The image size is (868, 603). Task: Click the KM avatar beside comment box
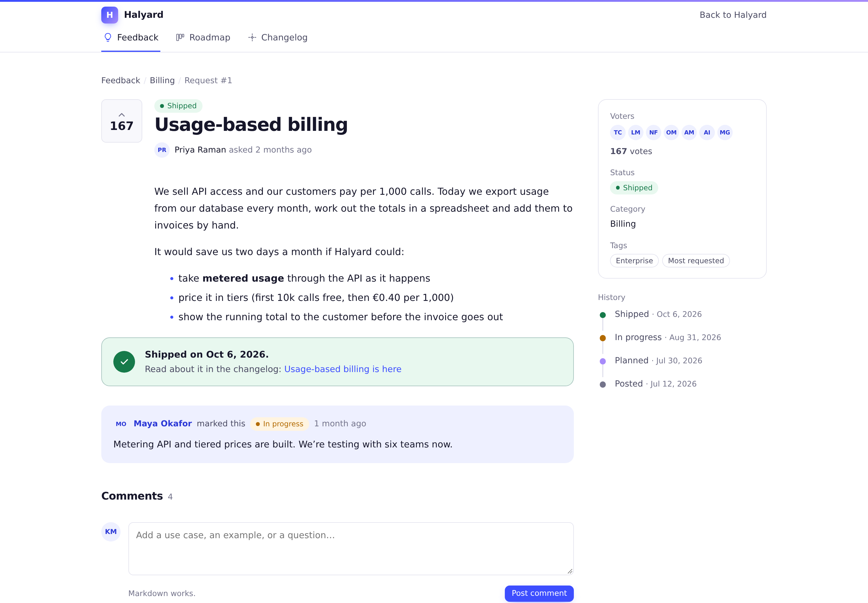[x=111, y=532]
